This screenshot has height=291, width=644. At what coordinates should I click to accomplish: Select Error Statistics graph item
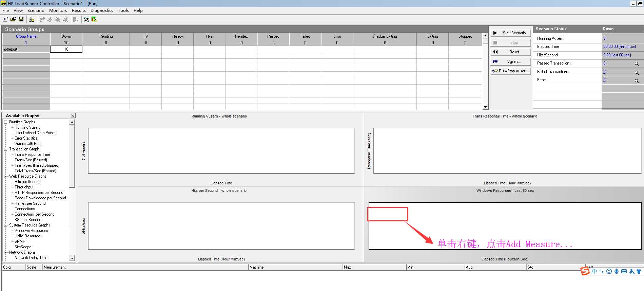tap(26, 138)
